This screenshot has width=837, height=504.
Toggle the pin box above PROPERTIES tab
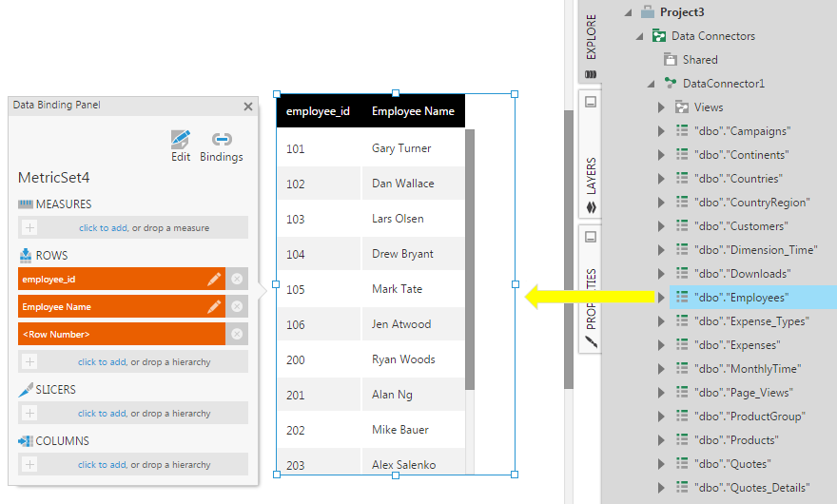pos(591,237)
